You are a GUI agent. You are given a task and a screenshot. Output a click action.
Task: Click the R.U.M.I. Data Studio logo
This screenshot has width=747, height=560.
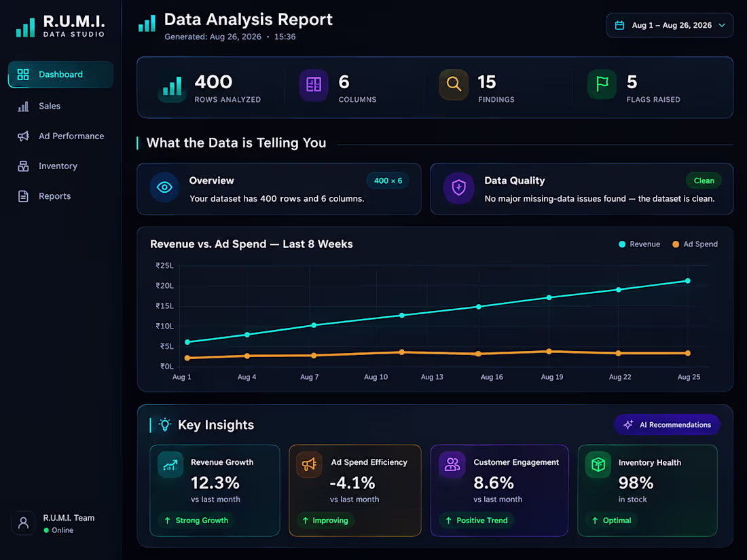coord(60,26)
